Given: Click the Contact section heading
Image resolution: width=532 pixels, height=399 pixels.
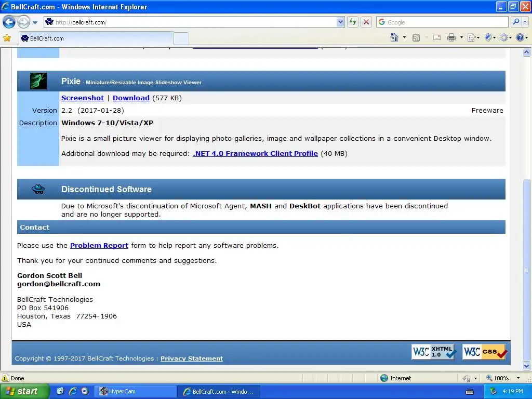Looking at the screenshot, I should [35, 228].
